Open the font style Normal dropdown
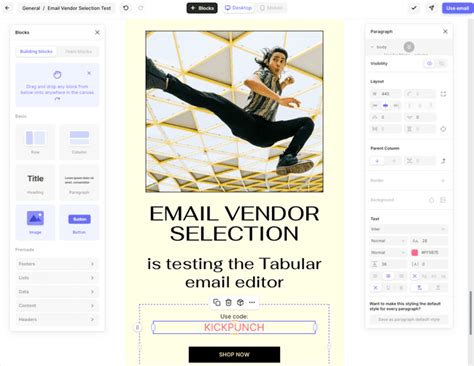The height and width of the screenshot is (366, 474). (388, 252)
